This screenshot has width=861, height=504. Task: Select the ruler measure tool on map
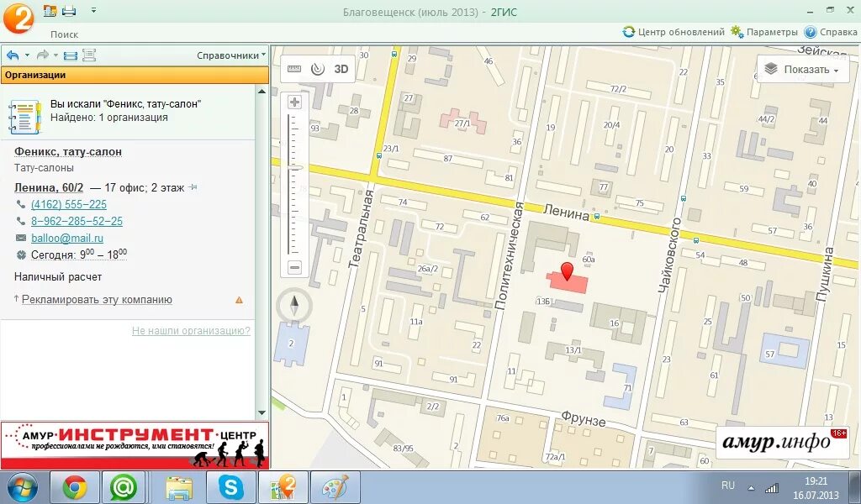(x=294, y=69)
